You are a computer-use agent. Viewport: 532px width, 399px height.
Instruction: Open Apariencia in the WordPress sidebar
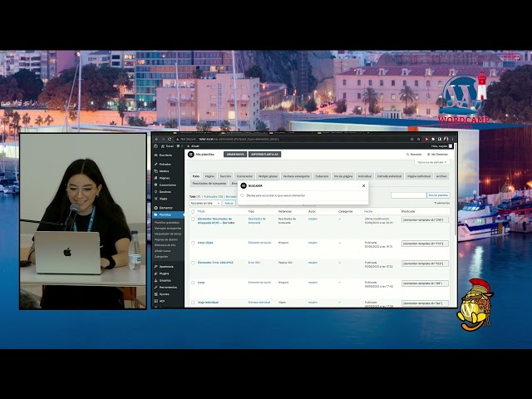click(x=168, y=267)
